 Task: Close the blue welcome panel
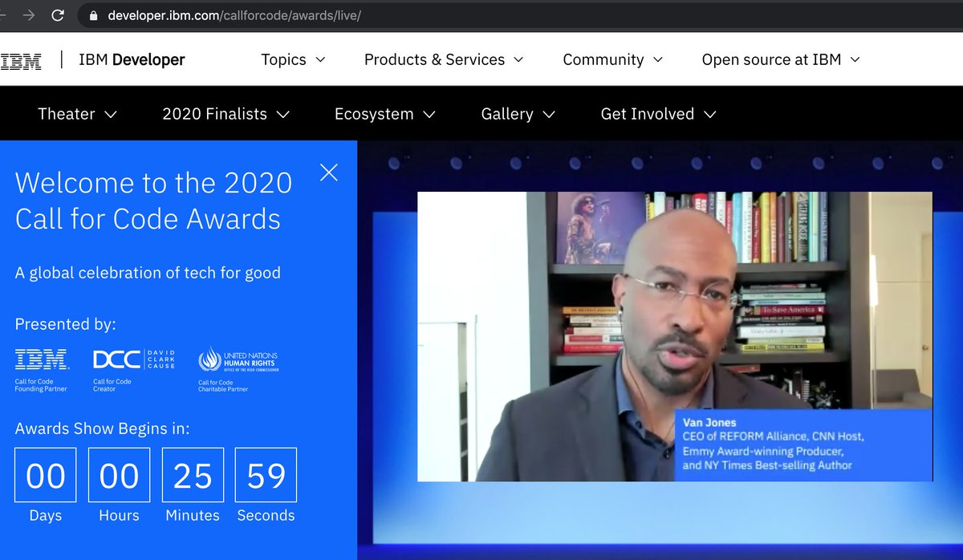click(x=329, y=172)
